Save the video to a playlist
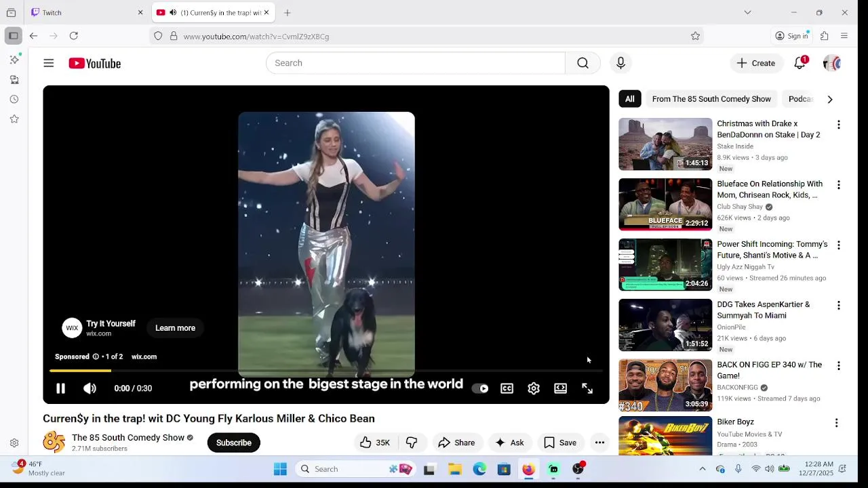Screen dimensions: 868x488 coord(560,443)
